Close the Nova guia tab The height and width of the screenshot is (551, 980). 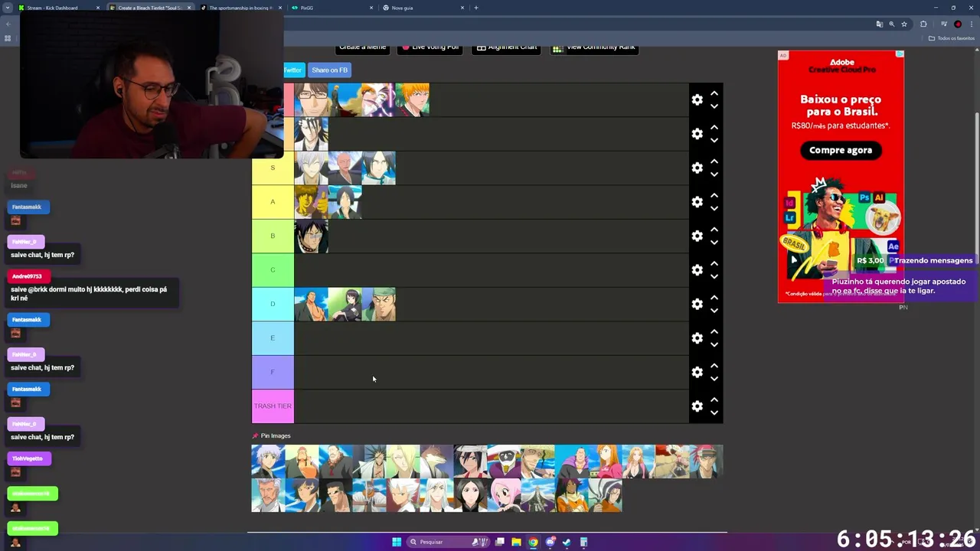click(x=462, y=8)
